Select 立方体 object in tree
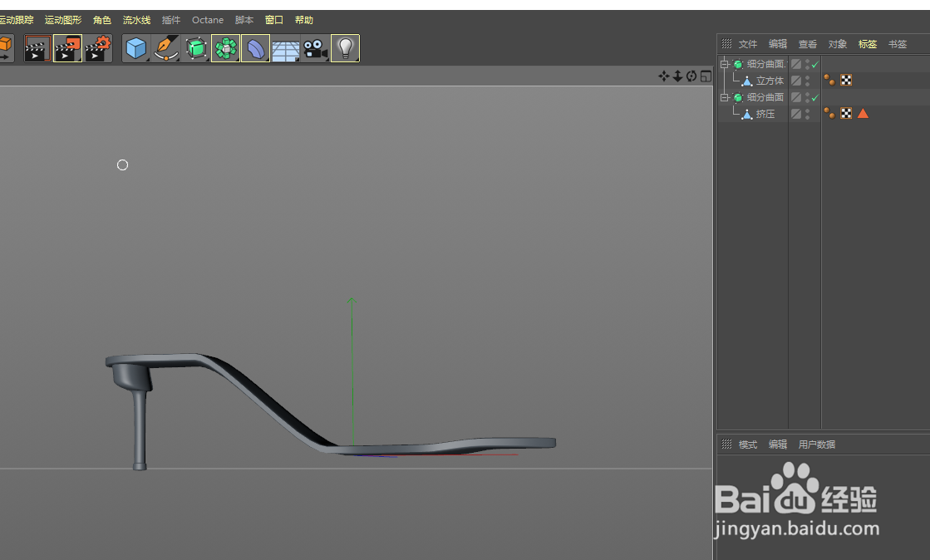Image resolution: width=930 pixels, height=560 pixels. pos(770,81)
